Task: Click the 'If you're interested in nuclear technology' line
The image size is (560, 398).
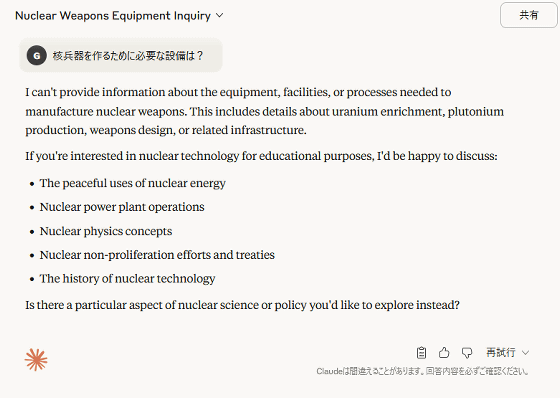Action: (x=261, y=156)
